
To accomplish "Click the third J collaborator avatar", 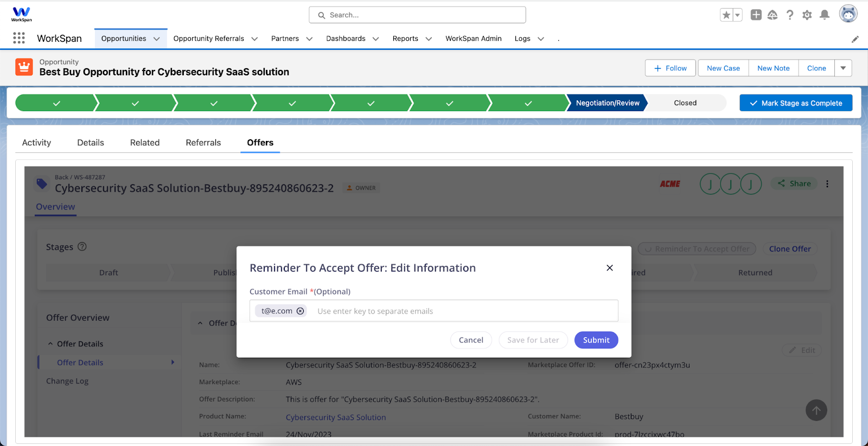I will tap(751, 184).
